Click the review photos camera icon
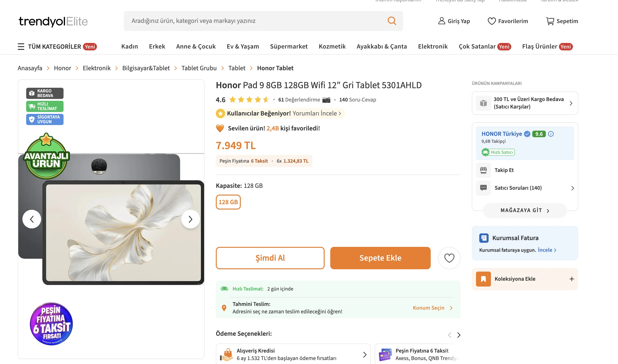Image resolution: width=618 pixels, height=364 pixels. (326, 100)
